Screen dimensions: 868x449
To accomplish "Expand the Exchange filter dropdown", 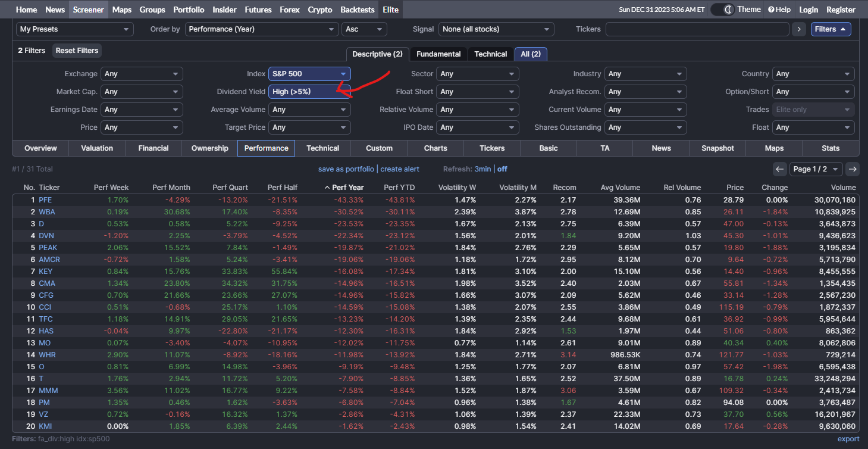I will tap(142, 74).
